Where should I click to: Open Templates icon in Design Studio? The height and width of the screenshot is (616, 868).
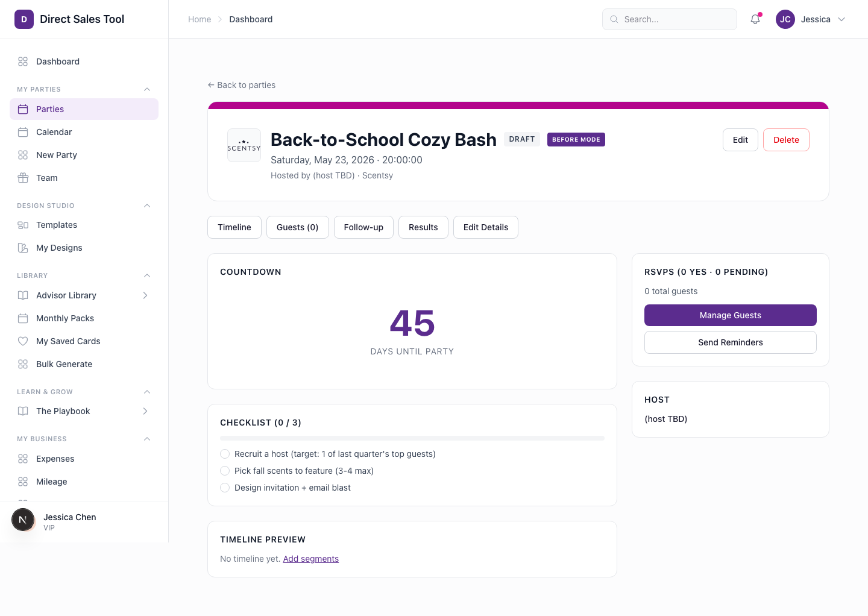click(x=23, y=225)
